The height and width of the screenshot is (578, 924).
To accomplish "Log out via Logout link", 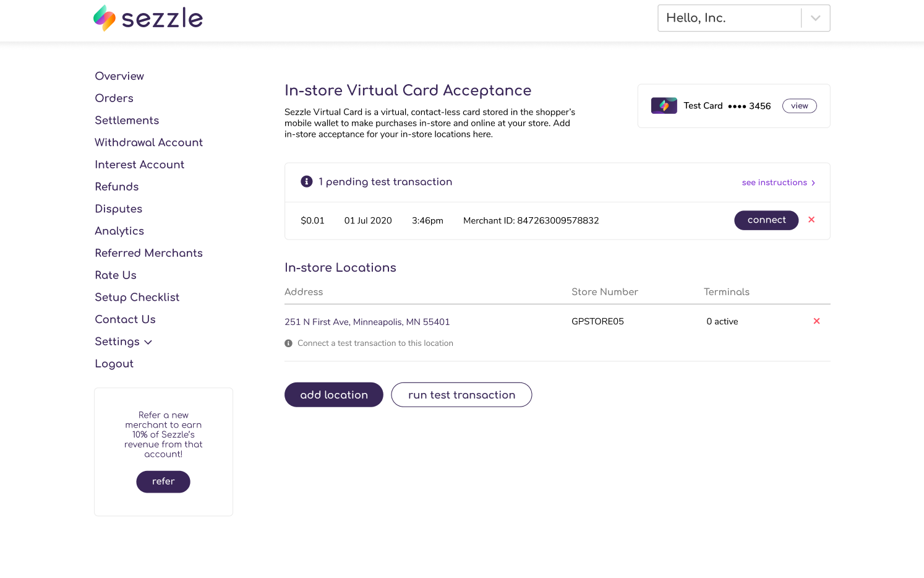I will 114,364.
